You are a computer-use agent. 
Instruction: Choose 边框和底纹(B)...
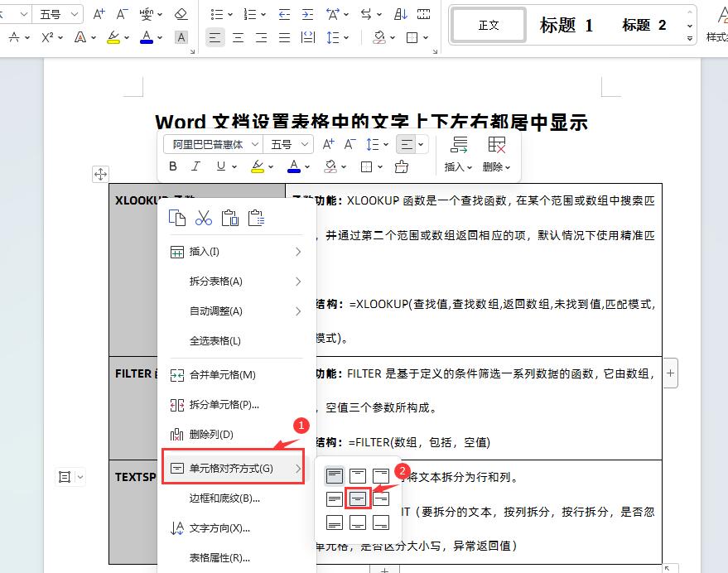(x=236, y=498)
